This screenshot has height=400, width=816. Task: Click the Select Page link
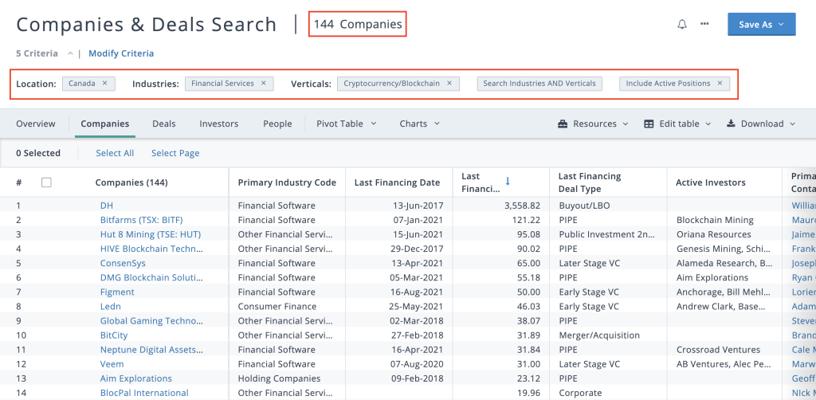click(175, 153)
